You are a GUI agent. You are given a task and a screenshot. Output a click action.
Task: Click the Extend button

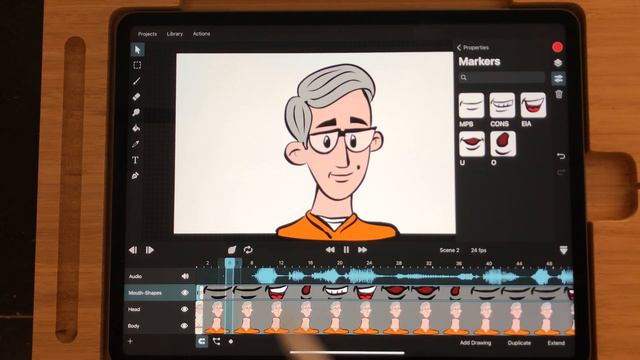point(556,343)
